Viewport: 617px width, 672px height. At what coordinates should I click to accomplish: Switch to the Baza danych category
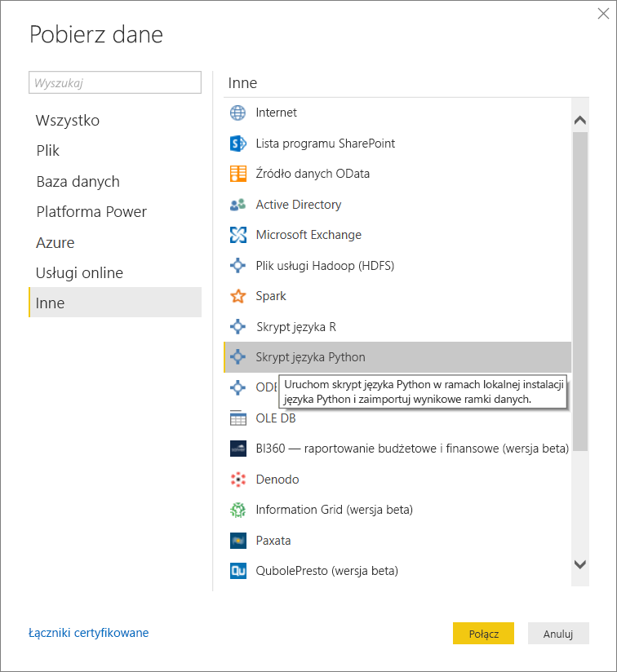tap(78, 182)
